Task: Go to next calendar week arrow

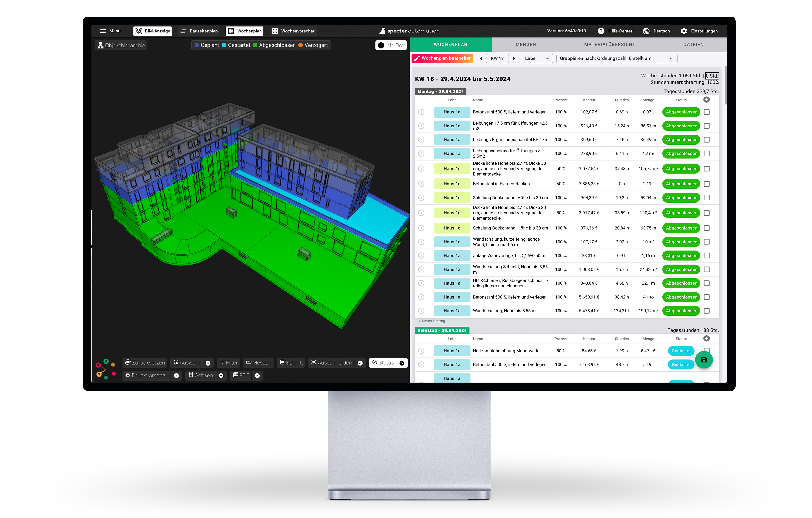Action: pos(514,59)
